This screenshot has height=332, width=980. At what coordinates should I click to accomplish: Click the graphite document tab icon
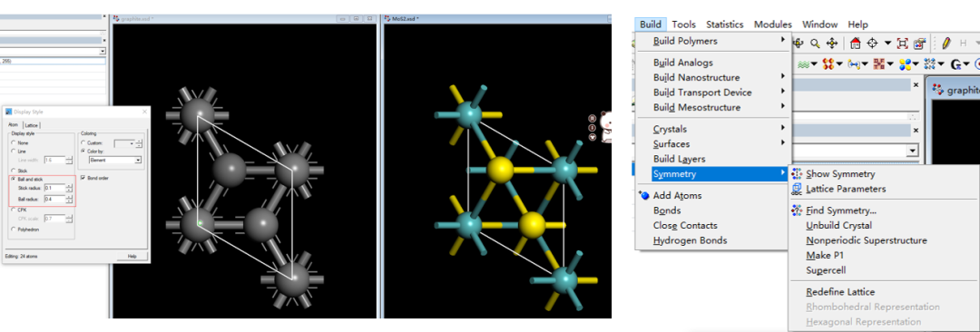[938, 90]
